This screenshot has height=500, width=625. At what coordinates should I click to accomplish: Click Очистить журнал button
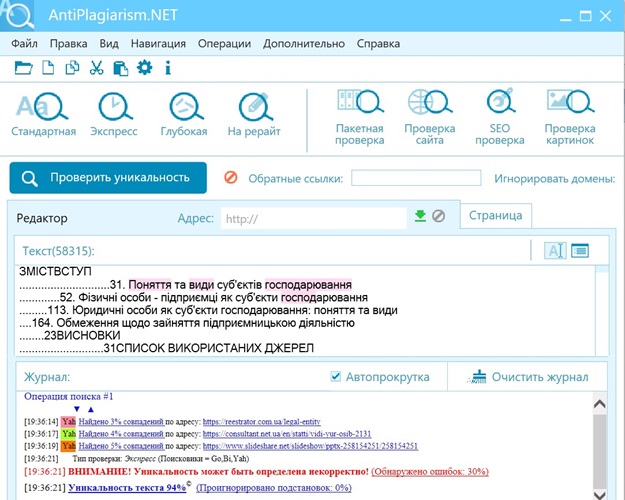(528, 377)
